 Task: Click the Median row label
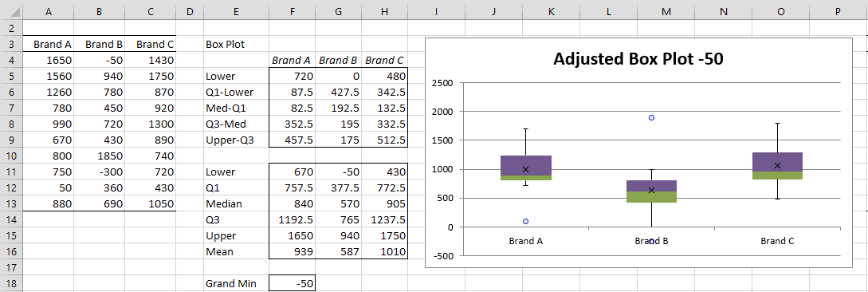point(236,204)
